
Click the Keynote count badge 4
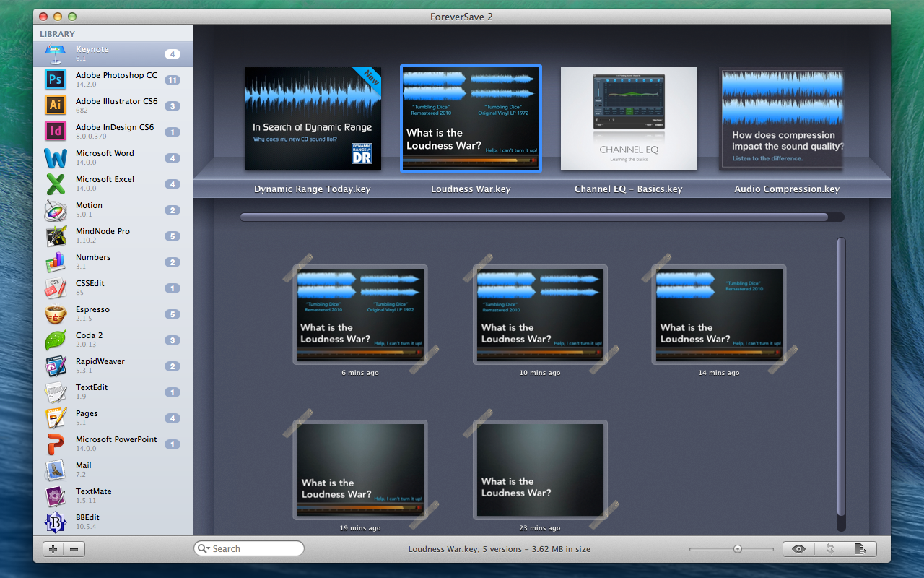pyautogui.click(x=172, y=54)
